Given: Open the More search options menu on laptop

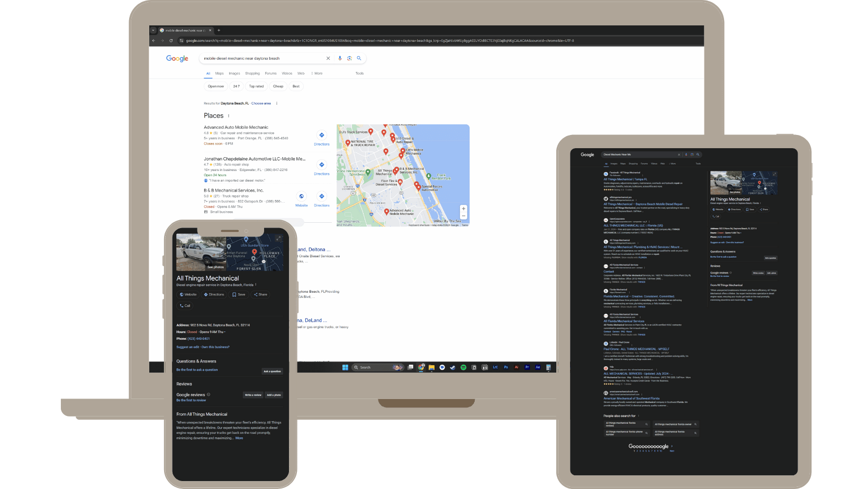Looking at the screenshot, I should coord(317,74).
